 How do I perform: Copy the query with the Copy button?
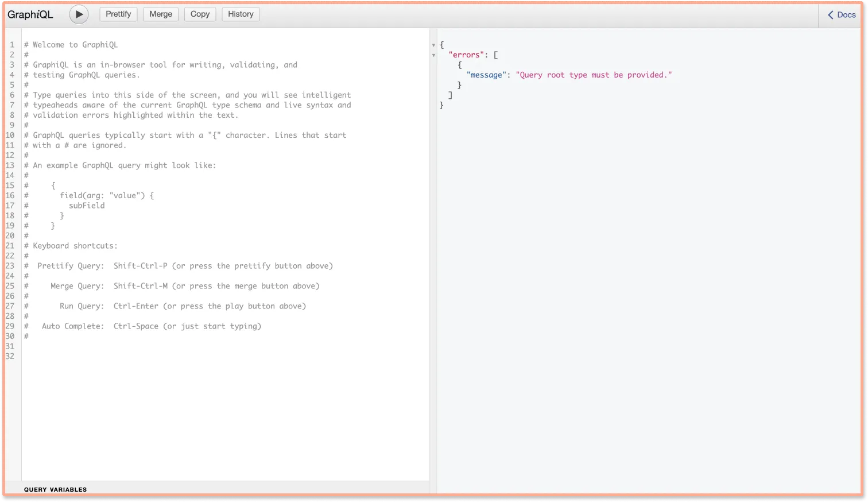tap(200, 14)
